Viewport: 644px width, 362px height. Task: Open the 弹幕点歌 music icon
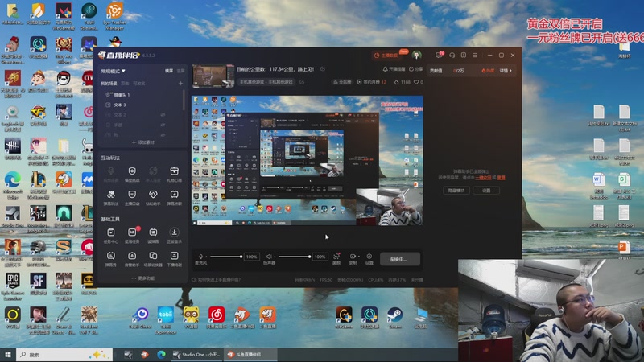174,195
